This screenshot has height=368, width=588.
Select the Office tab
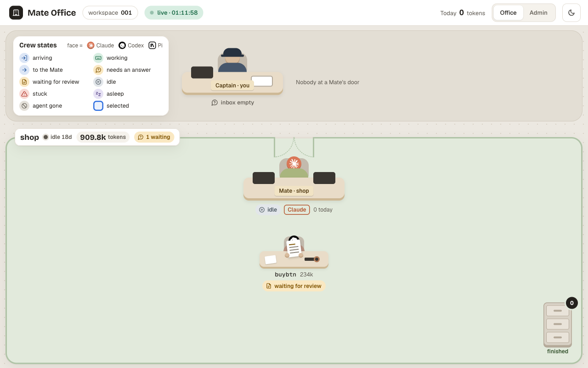(x=508, y=12)
